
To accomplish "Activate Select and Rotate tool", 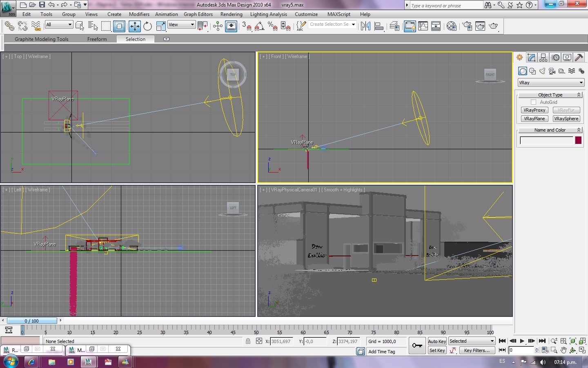I will coord(147,26).
